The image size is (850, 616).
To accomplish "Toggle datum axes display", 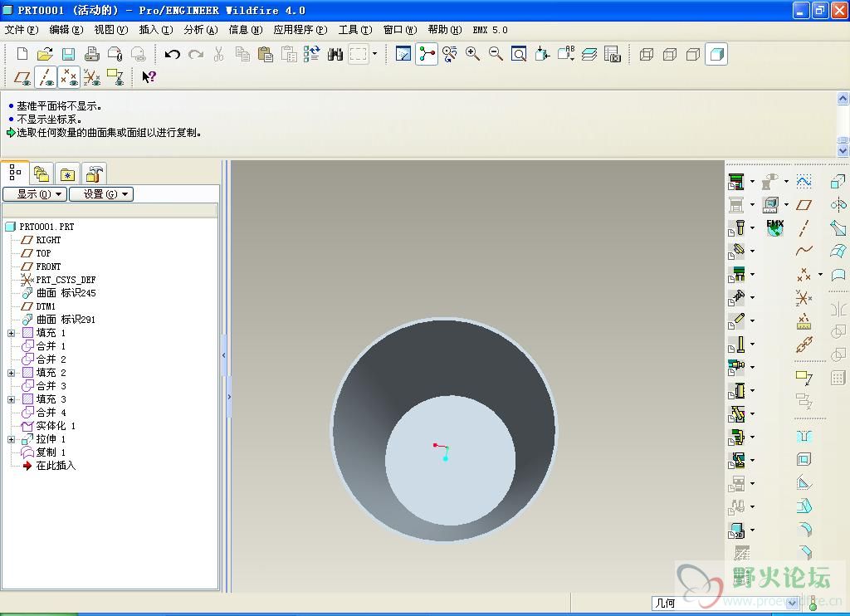I will point(46,77).
